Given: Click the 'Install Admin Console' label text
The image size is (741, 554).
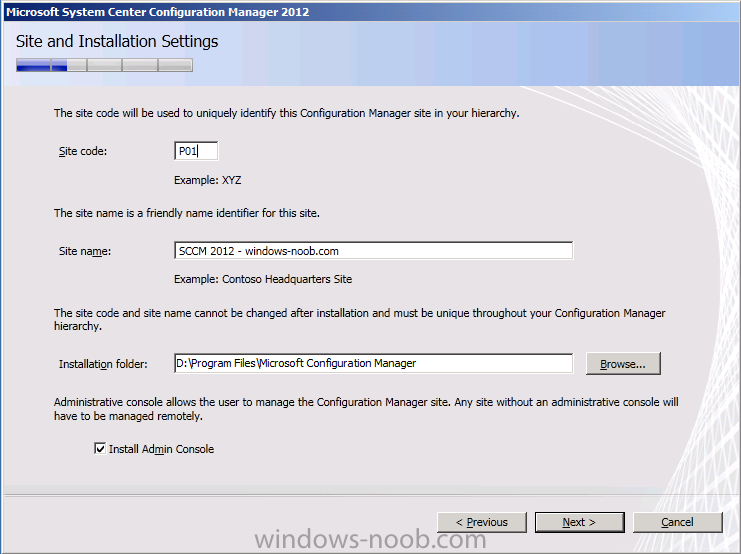Looking at the screenshot, I should 162,449.
